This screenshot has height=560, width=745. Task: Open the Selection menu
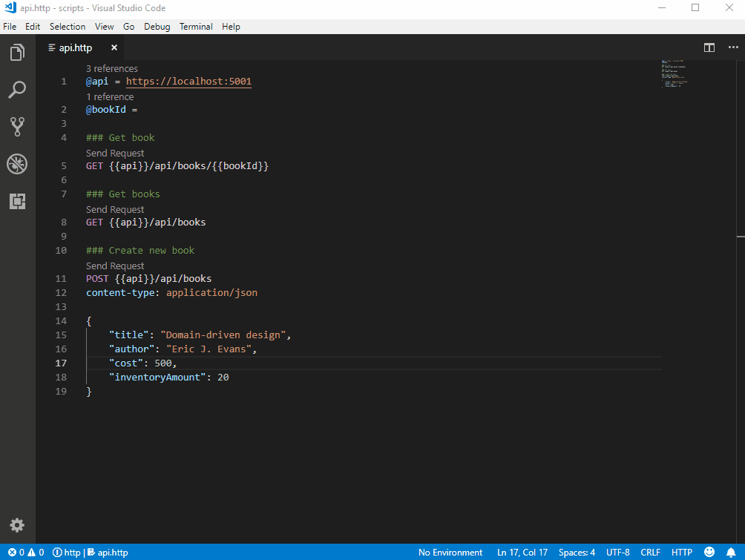(68, 27)
